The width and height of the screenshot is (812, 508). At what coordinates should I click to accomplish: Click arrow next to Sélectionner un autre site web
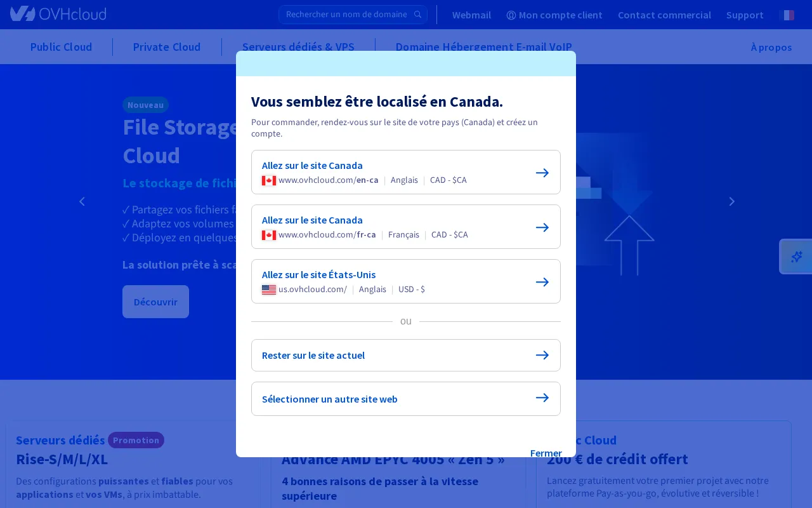point(542,398)
